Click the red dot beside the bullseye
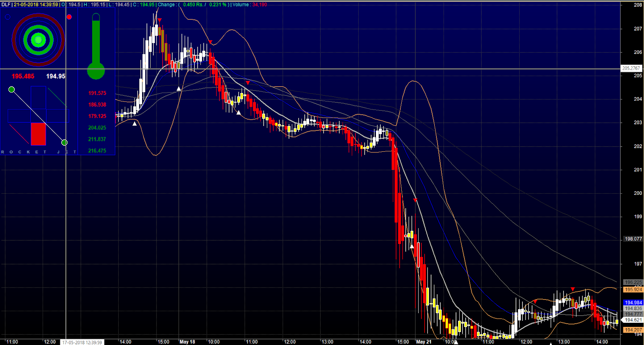The image size is (644, 345). [69, 17]
